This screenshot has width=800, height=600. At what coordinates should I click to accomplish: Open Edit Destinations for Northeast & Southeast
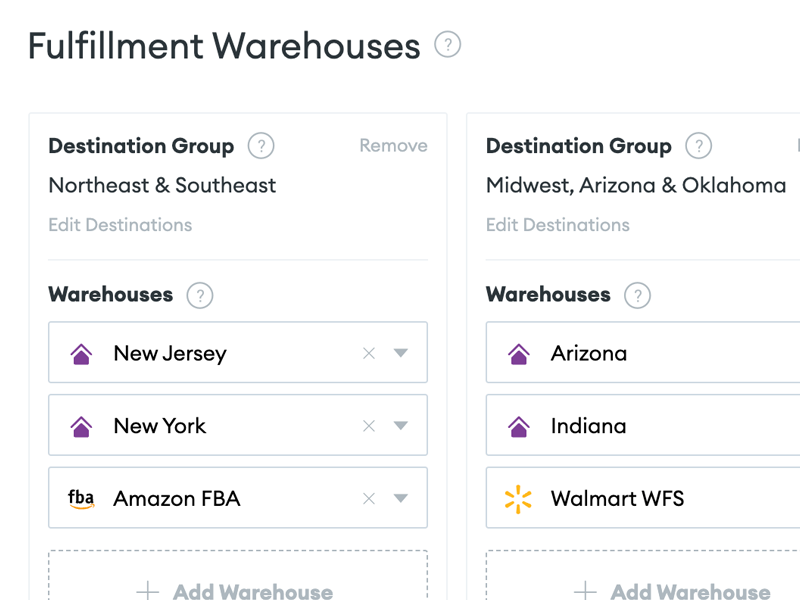coord(120,225)
